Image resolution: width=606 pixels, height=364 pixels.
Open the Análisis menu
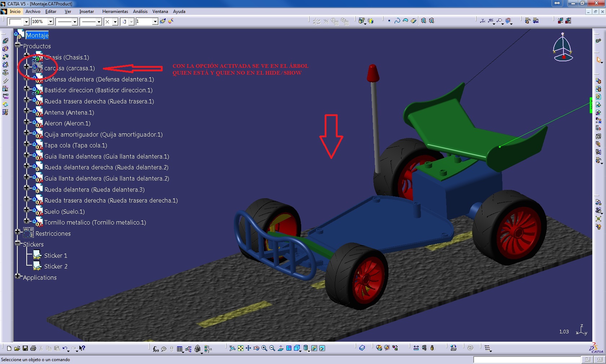(140, 12)
